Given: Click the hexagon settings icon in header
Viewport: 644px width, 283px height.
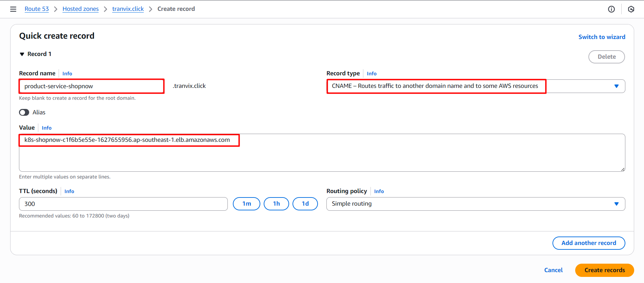Looking at the screenshot, I should 631,9.
